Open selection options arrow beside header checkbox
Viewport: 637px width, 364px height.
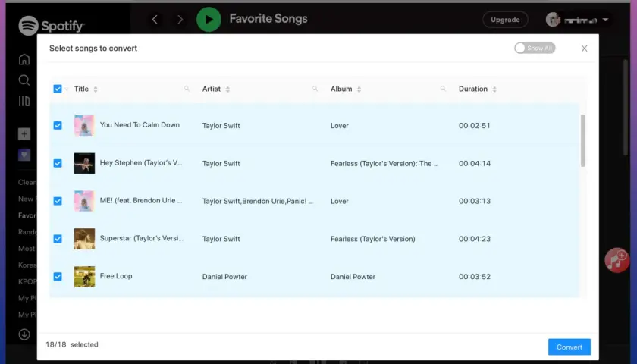66,89
